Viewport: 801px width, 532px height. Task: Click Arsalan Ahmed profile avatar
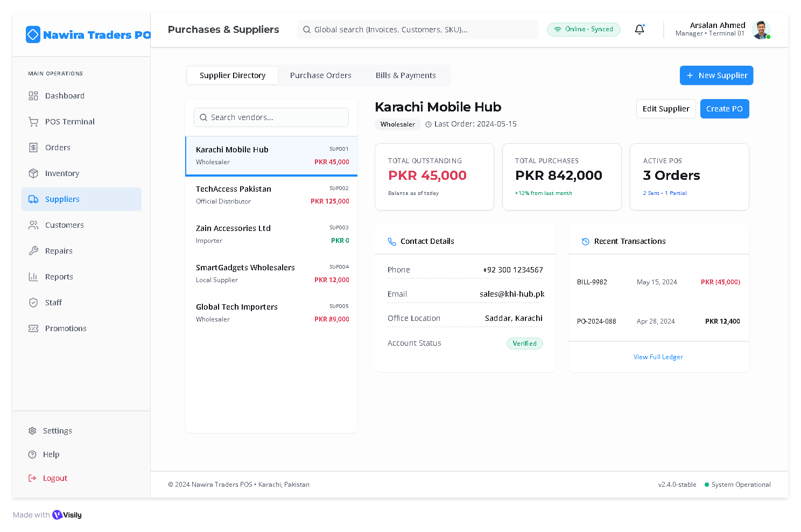[x=761, y=30]
